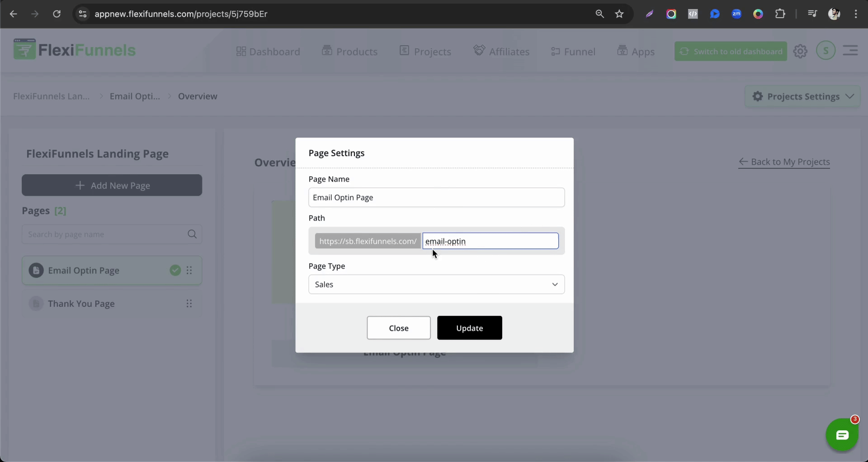Bookmark this page with the star icon
The height and width of the screenshot is (462, 868).
619,14
